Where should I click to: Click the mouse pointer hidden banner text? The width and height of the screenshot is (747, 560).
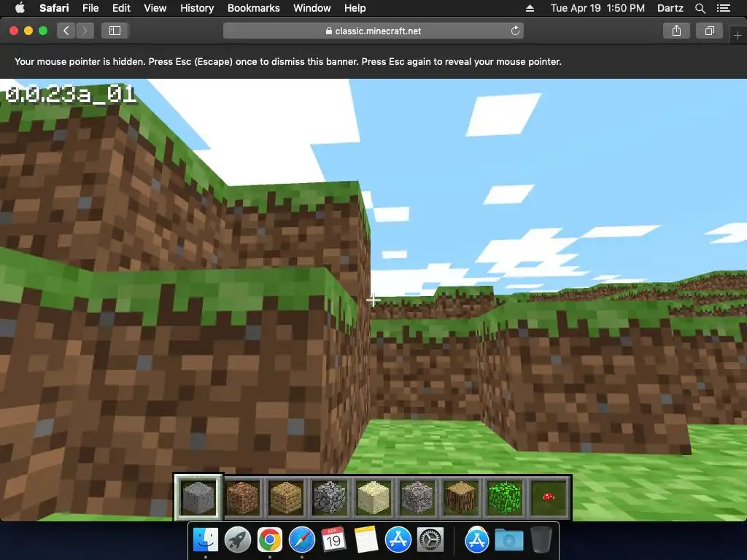[287, 61]
